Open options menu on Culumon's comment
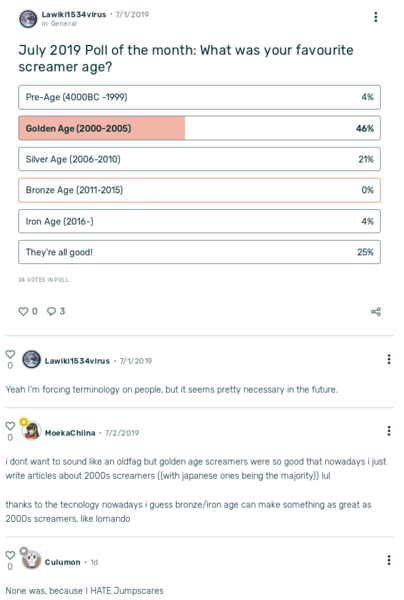The width and height of the screenshot is (404, 600). [389, 560]
